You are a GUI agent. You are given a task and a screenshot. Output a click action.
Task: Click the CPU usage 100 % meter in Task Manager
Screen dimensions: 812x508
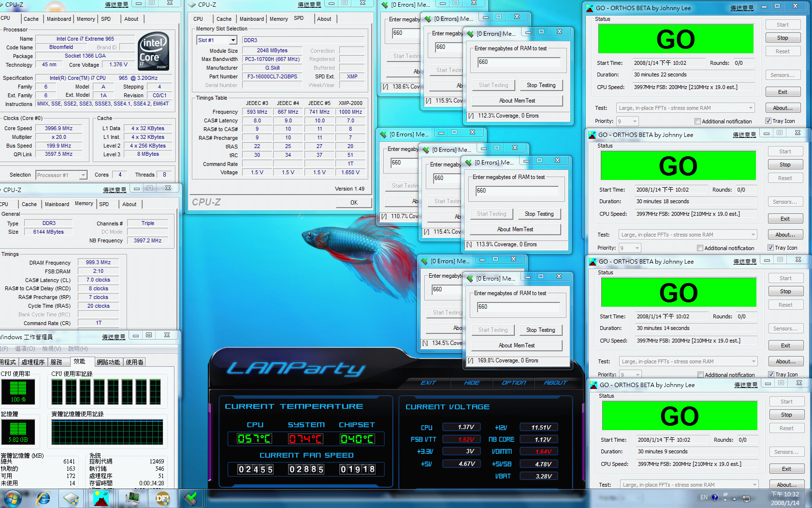pyautogui.click(x=18, y=391)
